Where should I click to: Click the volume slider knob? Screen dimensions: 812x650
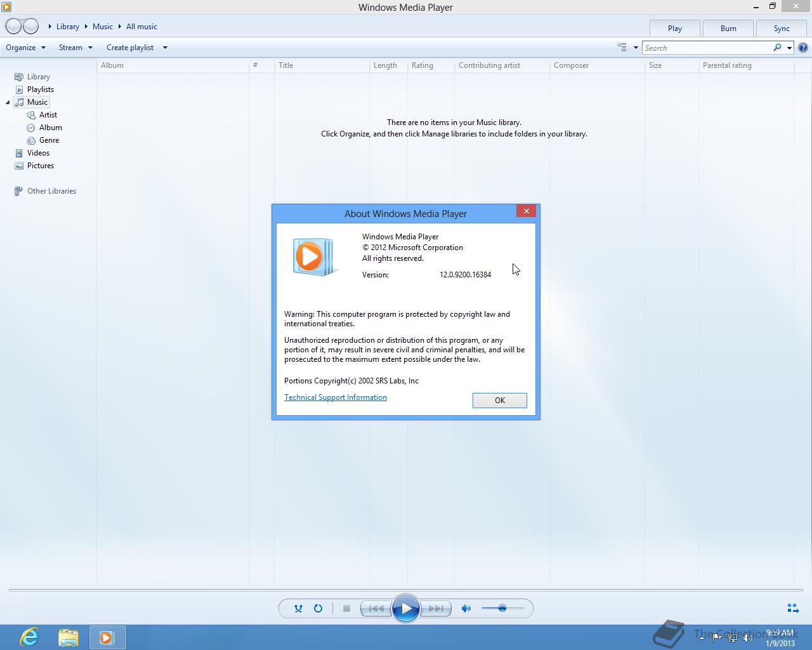click(x=502, y=608)
